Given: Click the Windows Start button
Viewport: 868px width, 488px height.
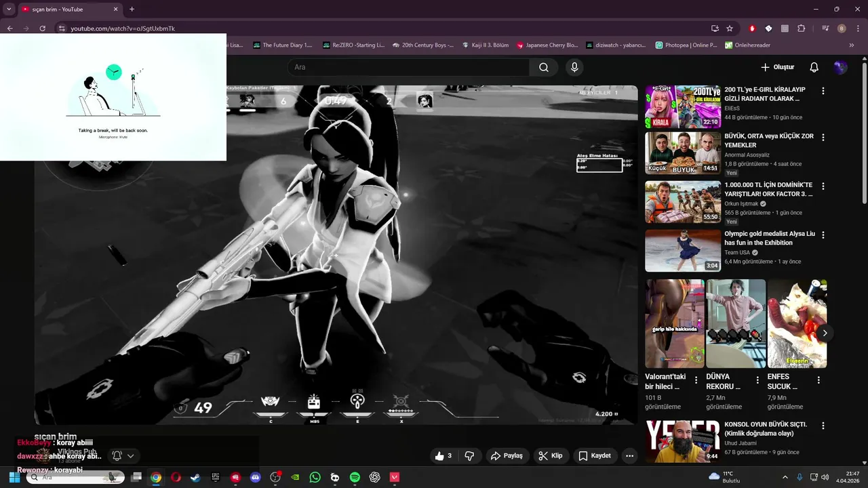Looking at the screenshot, I should [14, 477].
